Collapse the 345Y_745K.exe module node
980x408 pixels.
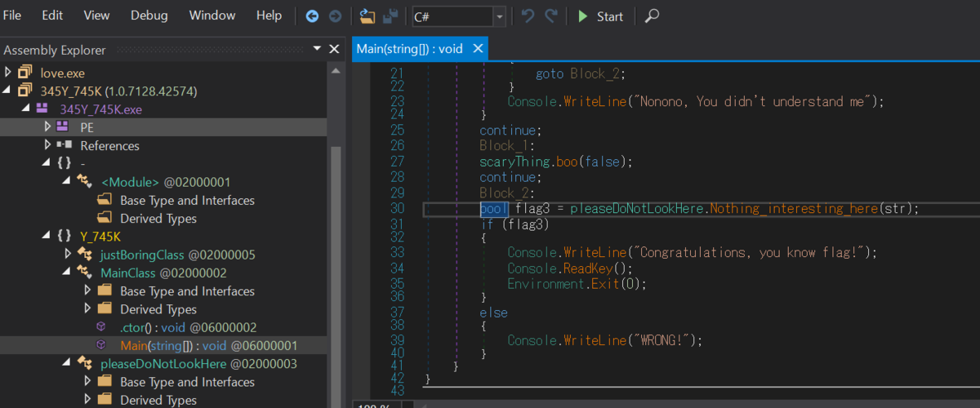point(27,109)
